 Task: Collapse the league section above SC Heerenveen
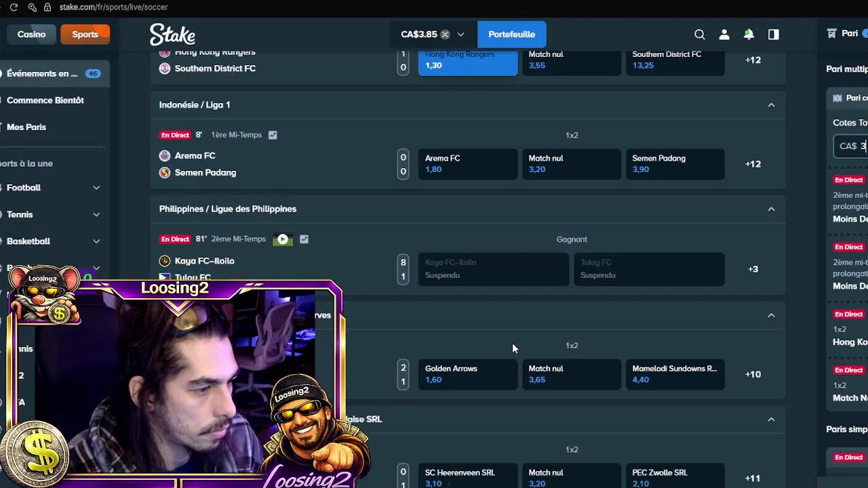771,420
